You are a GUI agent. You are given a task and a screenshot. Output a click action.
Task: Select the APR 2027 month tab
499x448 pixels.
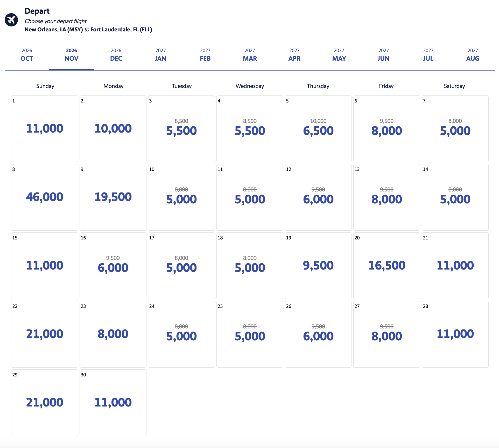[x=294, y=55]
